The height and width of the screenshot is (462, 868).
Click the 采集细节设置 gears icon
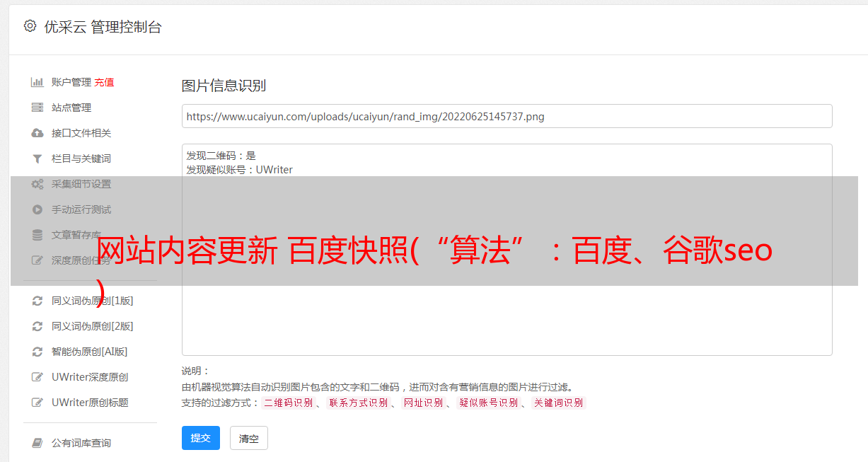(37, 184)
